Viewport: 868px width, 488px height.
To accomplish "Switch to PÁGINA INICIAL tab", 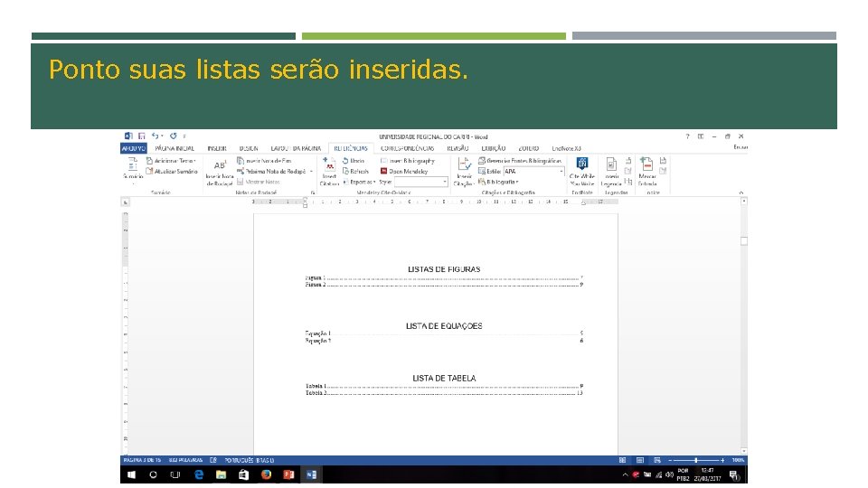I will pos(175,148).
